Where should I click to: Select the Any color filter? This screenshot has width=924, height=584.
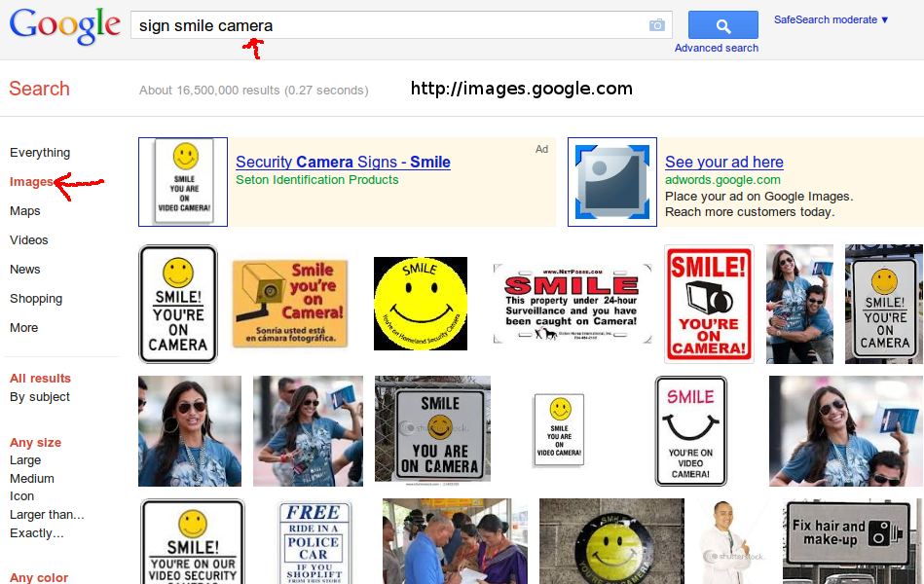tap(39, 577)
